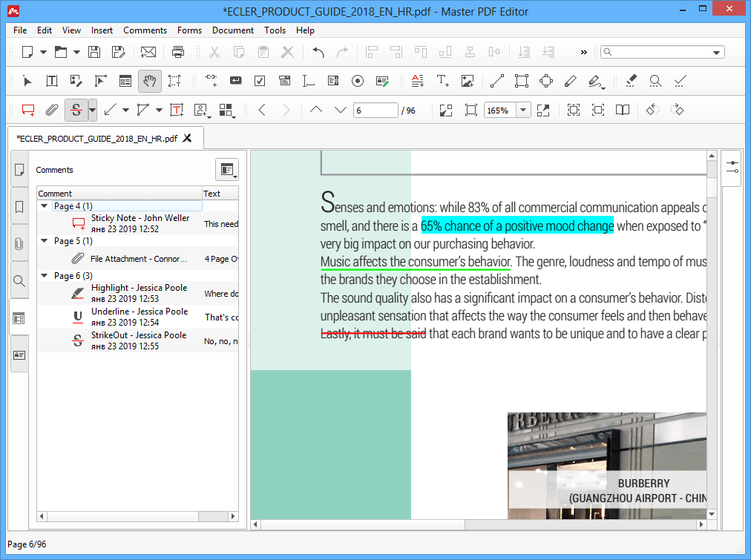Click the toolbar search field
Image resolution: width=751 pixels, height=560 pixels.
tap(663, 52)
